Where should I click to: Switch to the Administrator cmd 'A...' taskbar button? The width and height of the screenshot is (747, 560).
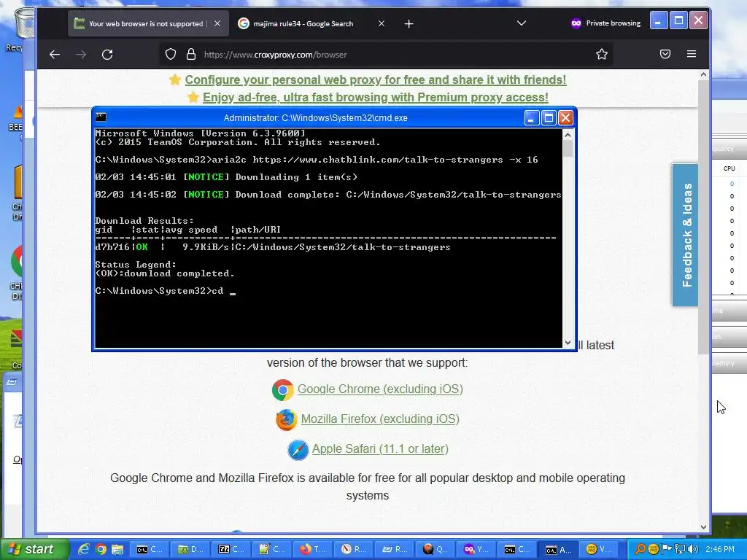tap(559, 550)
